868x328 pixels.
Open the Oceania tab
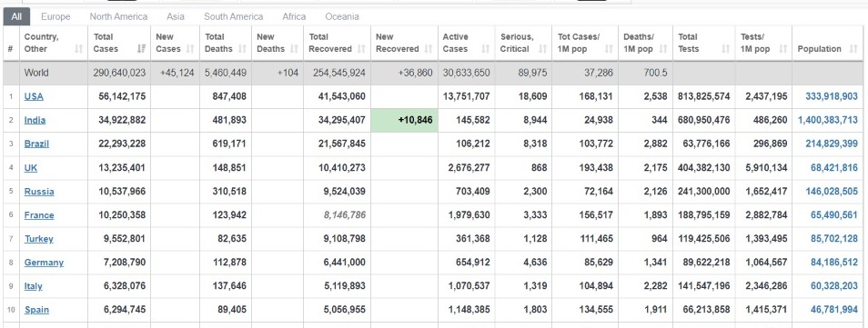tap(342, 16)
